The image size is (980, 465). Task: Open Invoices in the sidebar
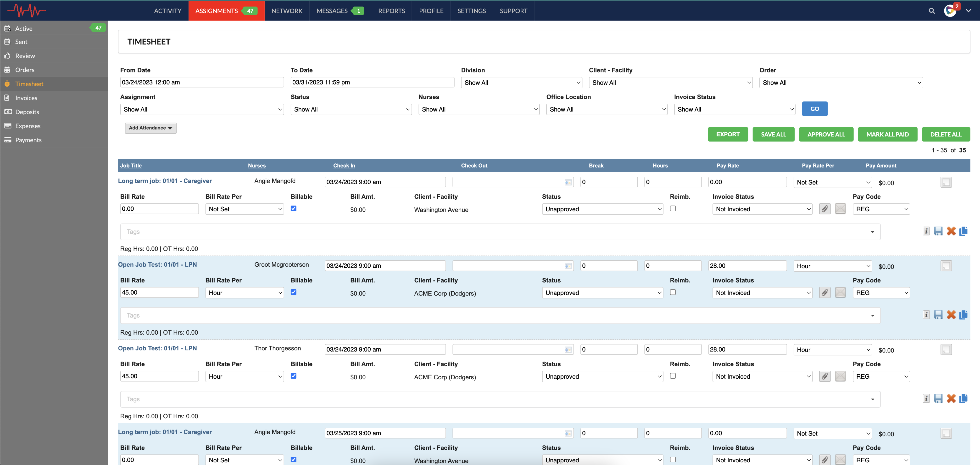[54, 98]
